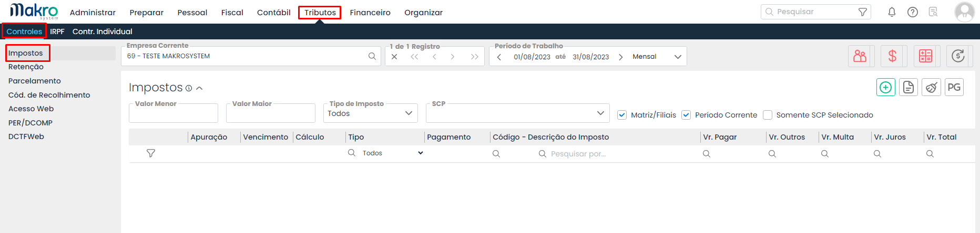This screenshot has height=233, width=980.
Task: Open the notifications bell
Action: (892, 12)
